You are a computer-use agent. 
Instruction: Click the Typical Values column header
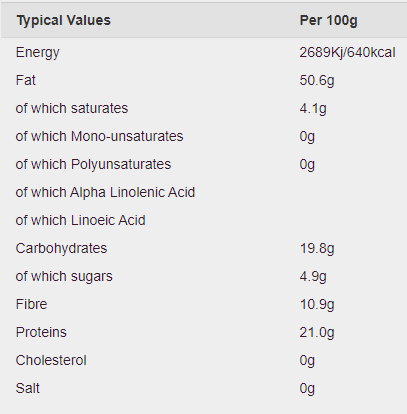(x=64, y=21)
